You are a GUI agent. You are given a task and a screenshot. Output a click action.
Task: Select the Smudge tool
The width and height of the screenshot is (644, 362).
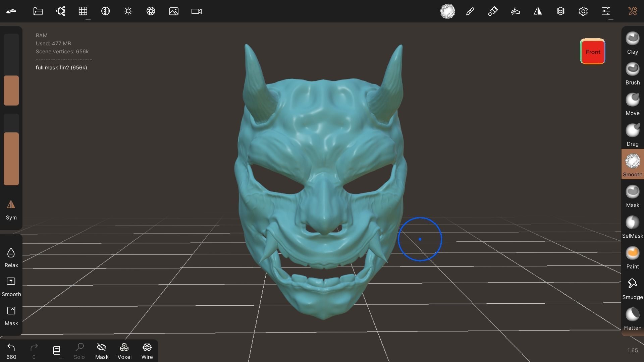(x=633, y=289)
